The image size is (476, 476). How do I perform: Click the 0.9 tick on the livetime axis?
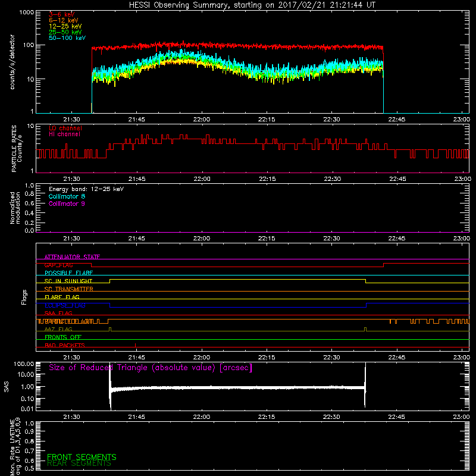pos(29,431)
